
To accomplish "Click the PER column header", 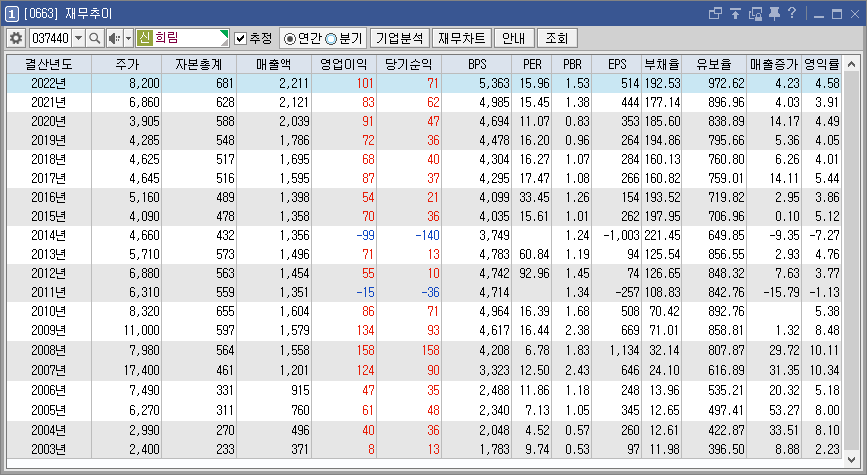I will [531, 64].
